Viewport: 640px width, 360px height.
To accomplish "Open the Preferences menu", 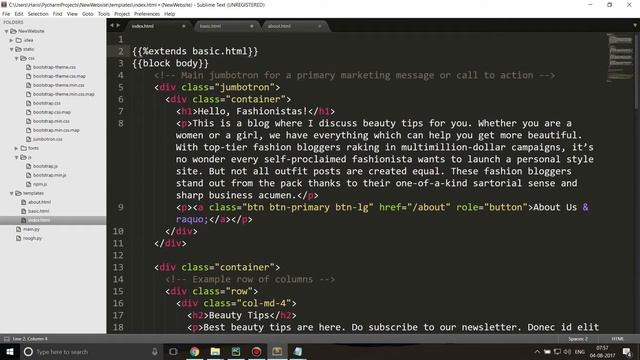I will [147, 14].
